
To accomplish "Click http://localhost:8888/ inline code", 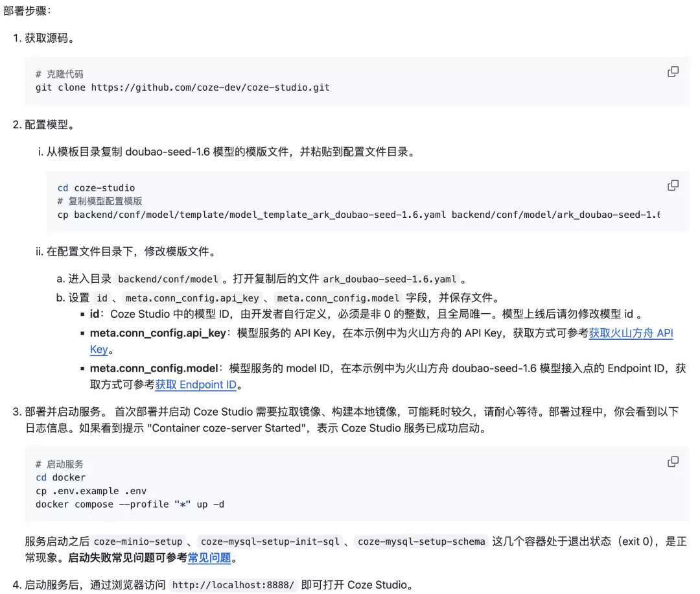I will [233, 585].
